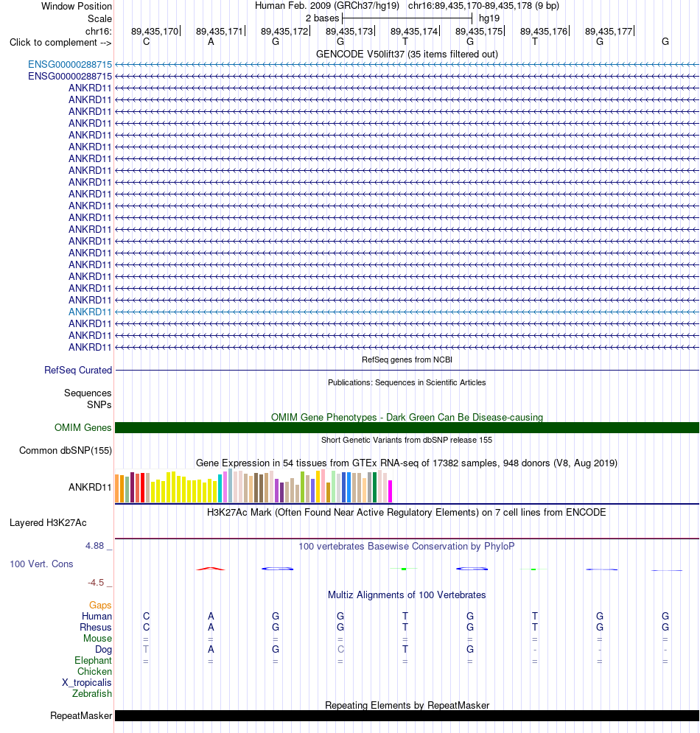Select the Elephant species row label
700x733 pixels.
click(x=93, y=661)
